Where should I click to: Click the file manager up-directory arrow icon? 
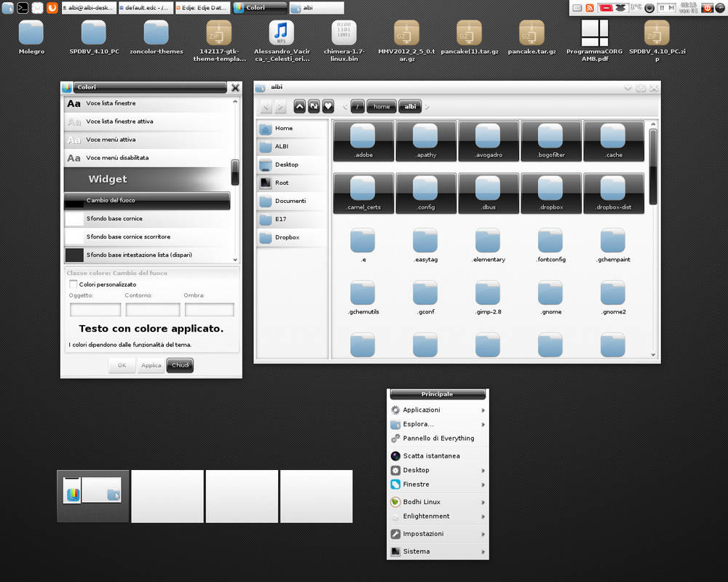coord(299,106)
